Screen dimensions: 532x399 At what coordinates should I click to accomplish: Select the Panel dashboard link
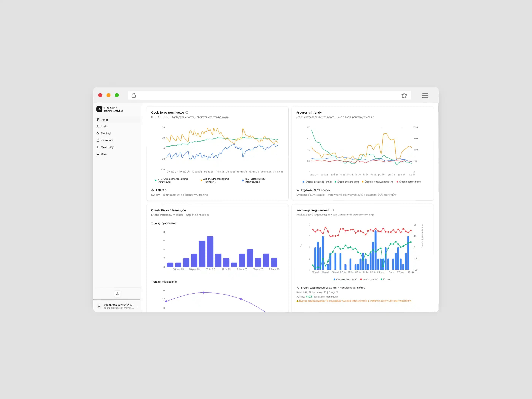click(104, 120)
